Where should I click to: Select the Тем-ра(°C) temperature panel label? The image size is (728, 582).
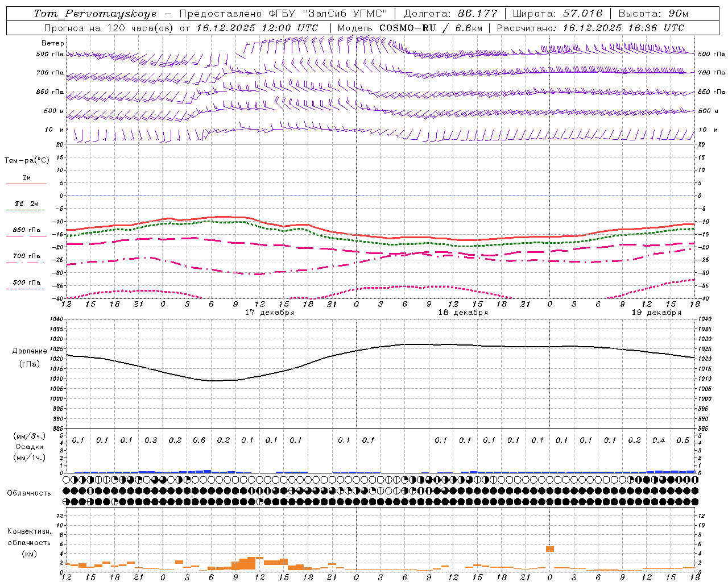point(27,161)
